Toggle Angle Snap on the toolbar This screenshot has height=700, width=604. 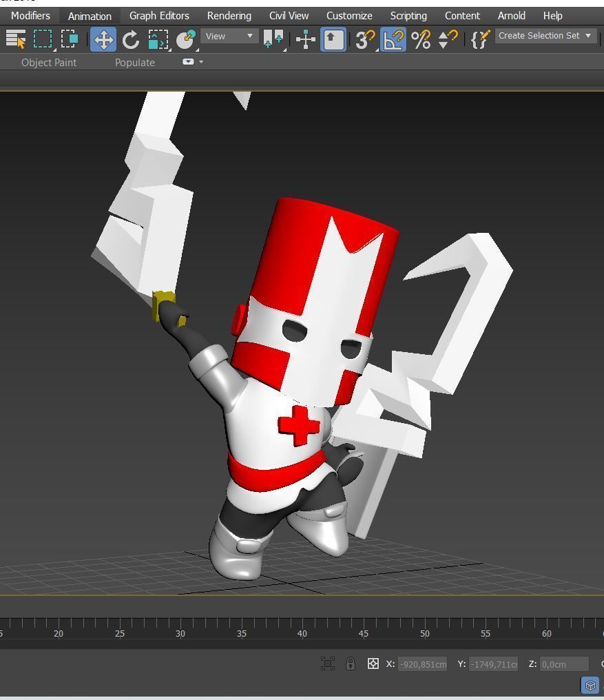point(393,39)
